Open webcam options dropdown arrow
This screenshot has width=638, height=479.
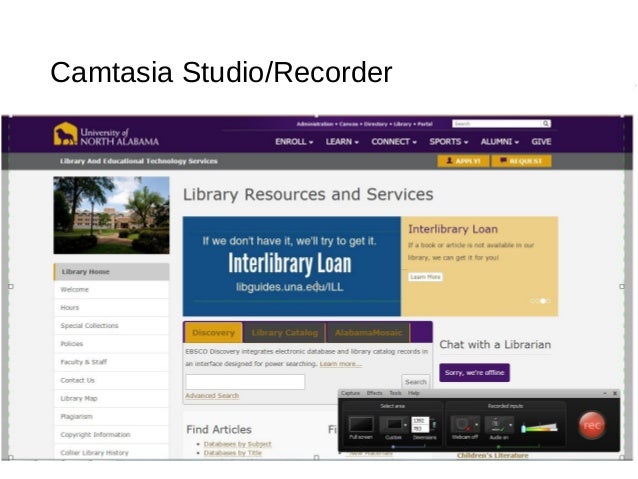(x=476, y=425)
